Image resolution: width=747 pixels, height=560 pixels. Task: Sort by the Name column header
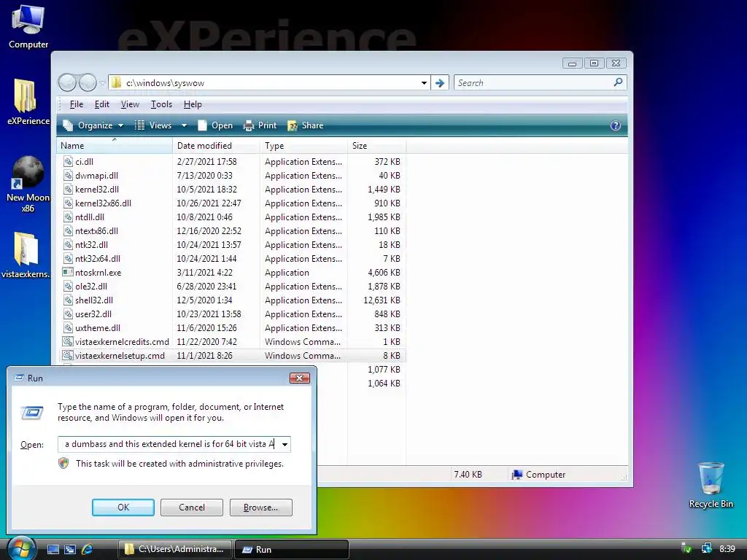point(115,146)
